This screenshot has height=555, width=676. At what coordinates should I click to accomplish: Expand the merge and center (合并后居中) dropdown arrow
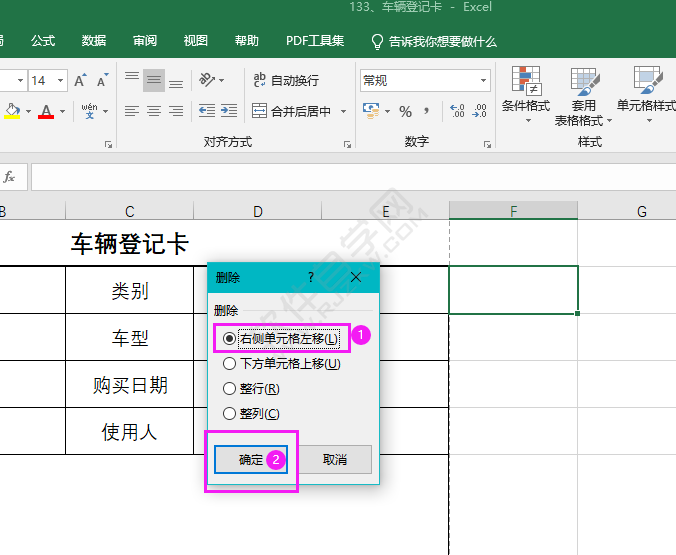click(x=344, y=111)
